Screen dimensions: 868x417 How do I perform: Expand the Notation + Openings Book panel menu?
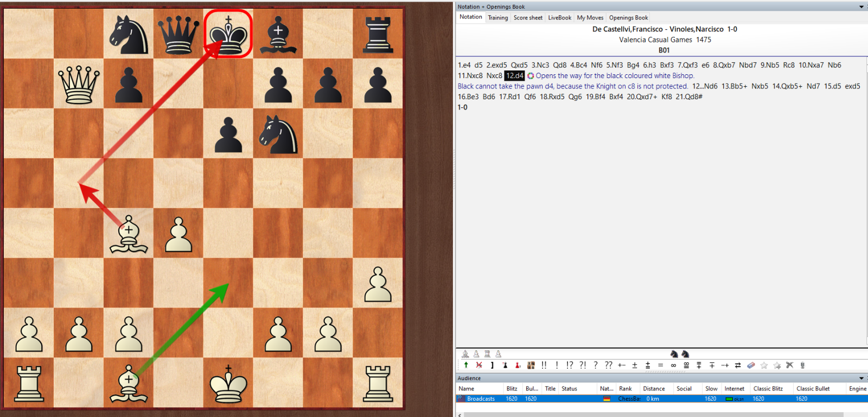click(x=861, y=7)
